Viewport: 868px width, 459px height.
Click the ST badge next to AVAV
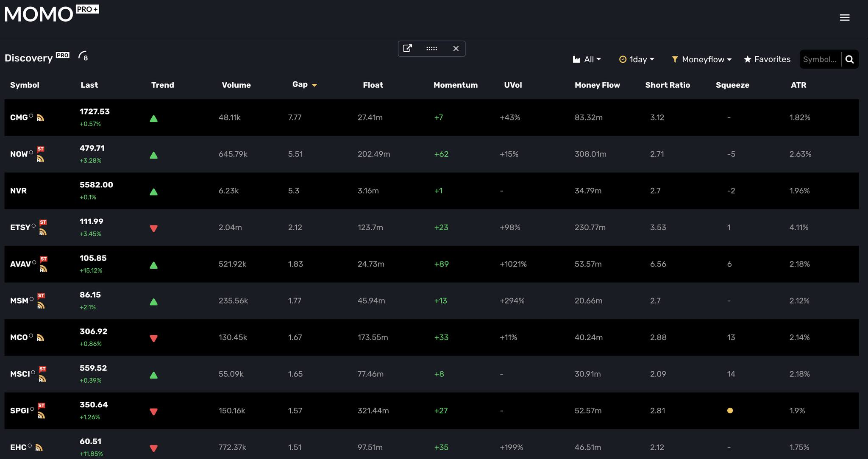[44, 259]
